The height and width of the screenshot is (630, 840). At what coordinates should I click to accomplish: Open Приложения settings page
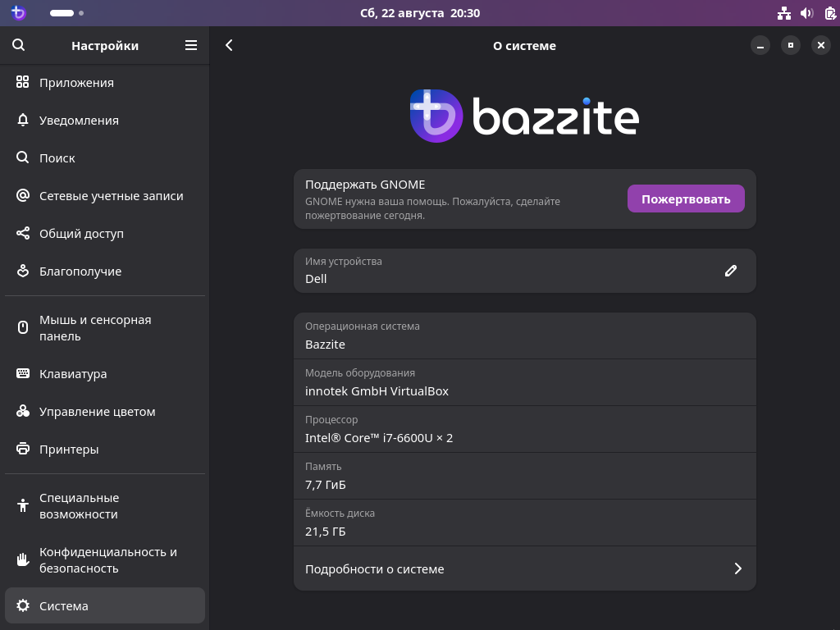pos(105,83)
